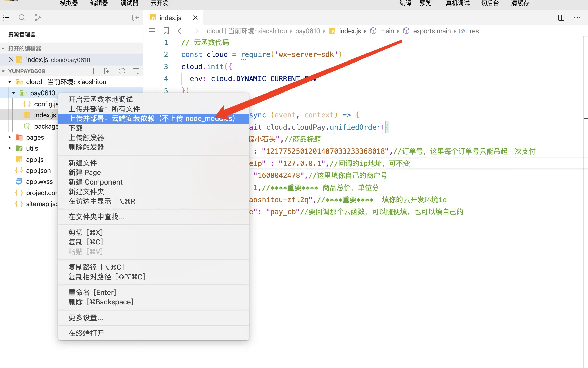Open app.json in the file tree
Viewport: 588px width, 368px height.
(38, 171)
